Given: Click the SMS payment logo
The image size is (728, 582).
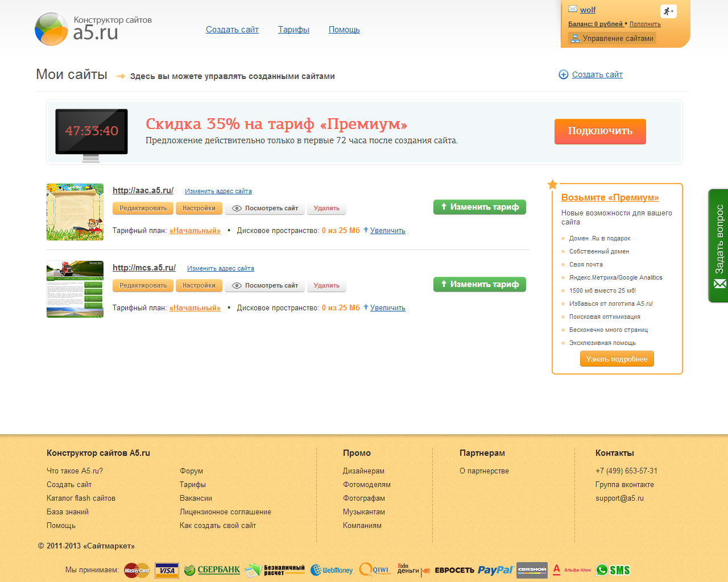Looking at the screenshot, I should point(613,570).
